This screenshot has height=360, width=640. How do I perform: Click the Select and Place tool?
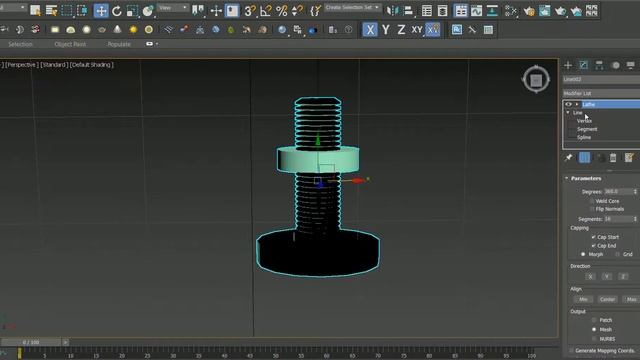(148, 11)
